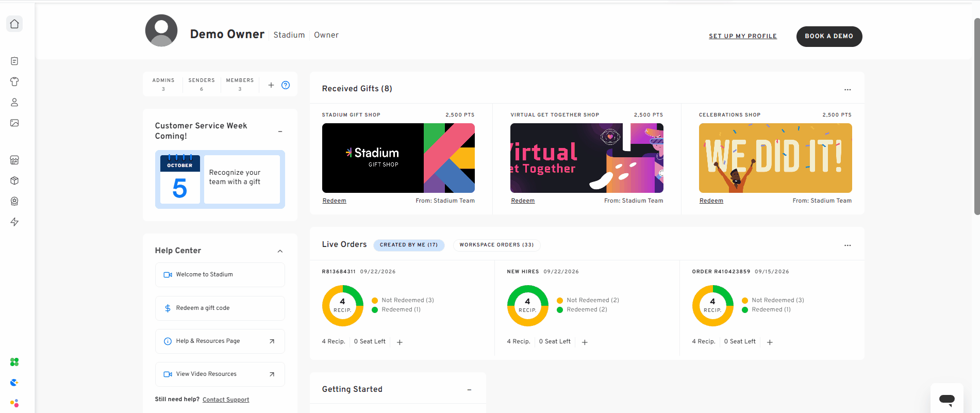Open the clipboard document icon in sidebar

click(14, 61)
